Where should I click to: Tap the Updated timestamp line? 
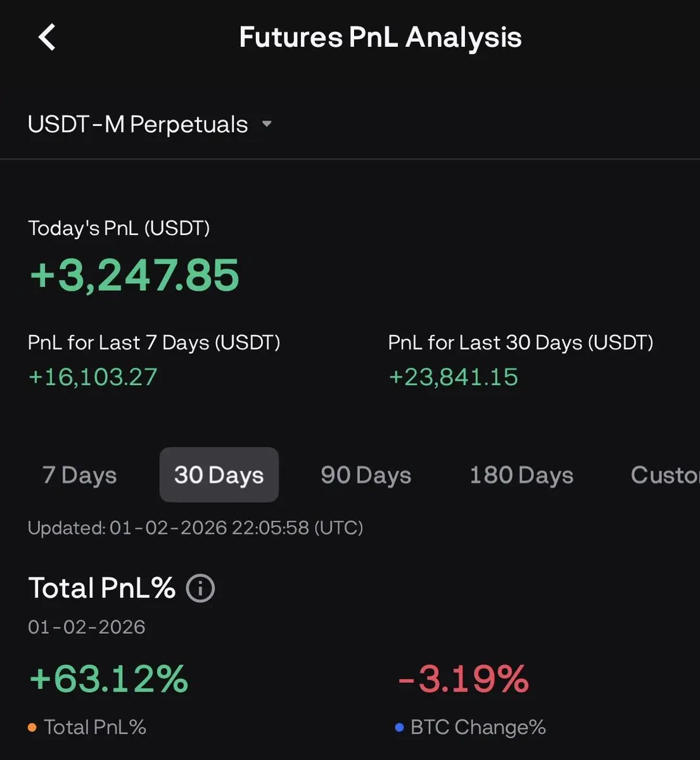195,528
